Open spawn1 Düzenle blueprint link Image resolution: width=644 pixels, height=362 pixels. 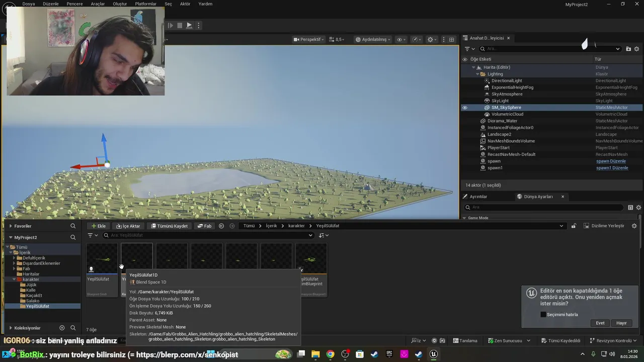coord(612,168)
